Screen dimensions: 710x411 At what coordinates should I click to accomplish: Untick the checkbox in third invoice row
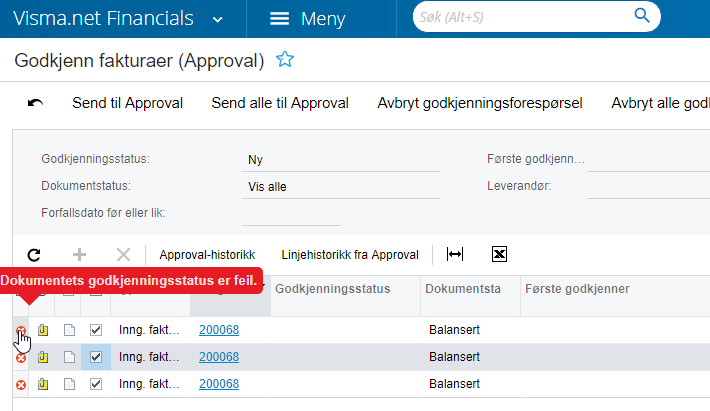(x=96, y=384)
